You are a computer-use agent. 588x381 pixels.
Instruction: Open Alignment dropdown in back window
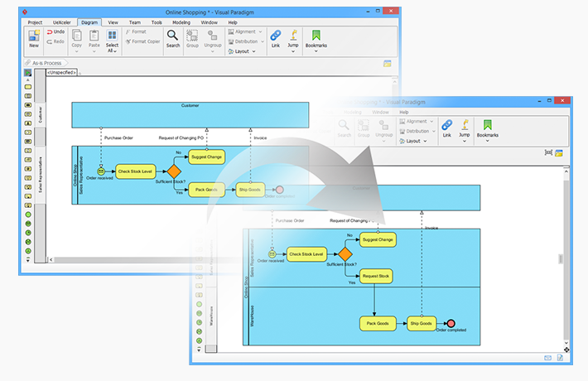[x=245, y=31]
